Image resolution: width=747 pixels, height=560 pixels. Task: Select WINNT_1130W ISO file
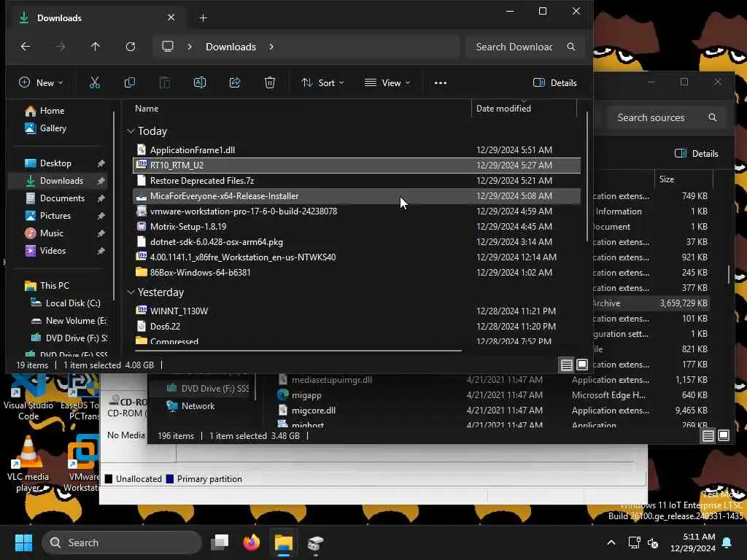356,311
